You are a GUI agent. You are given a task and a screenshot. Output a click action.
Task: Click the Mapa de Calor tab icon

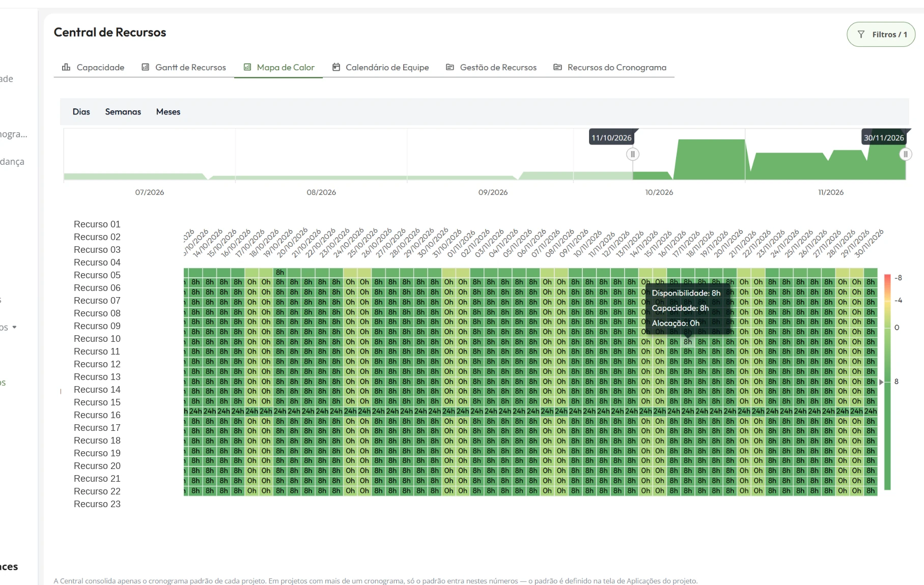click(x=247, y=67)
